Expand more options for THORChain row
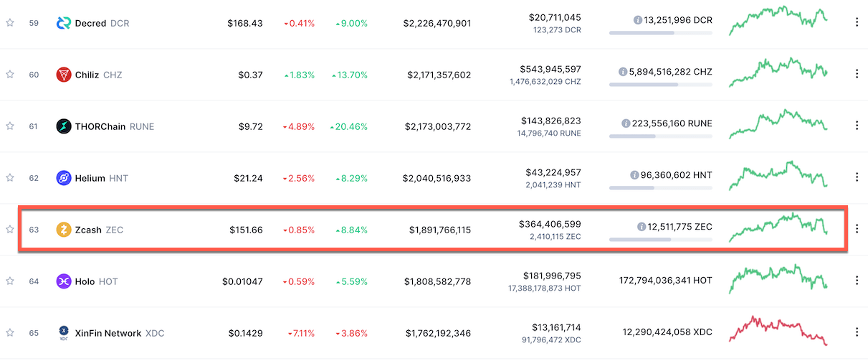 857,126
